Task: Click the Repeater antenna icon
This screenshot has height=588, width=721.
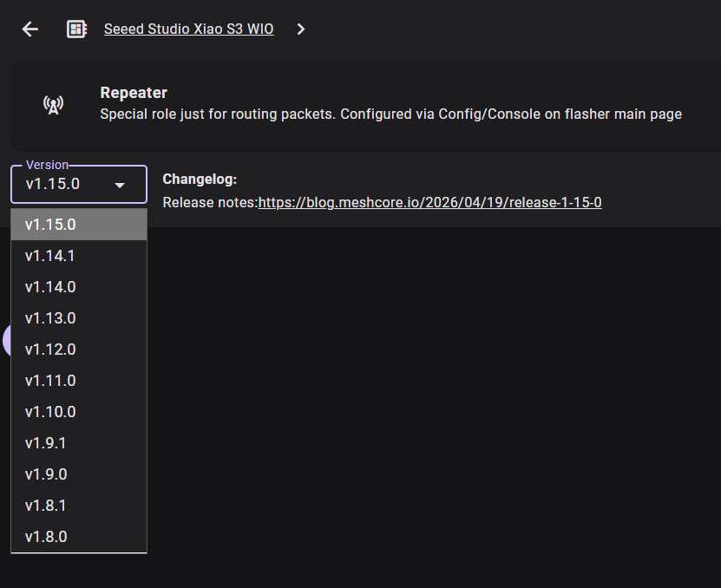Action: (53, 105)
